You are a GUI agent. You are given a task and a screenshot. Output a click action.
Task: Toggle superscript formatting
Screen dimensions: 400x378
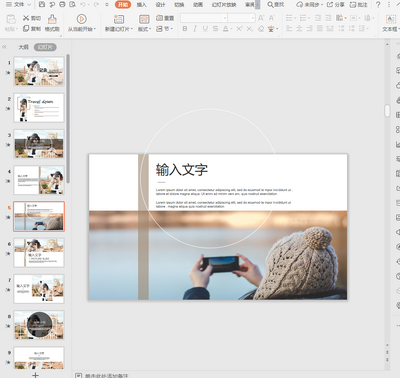pos(239,29)
